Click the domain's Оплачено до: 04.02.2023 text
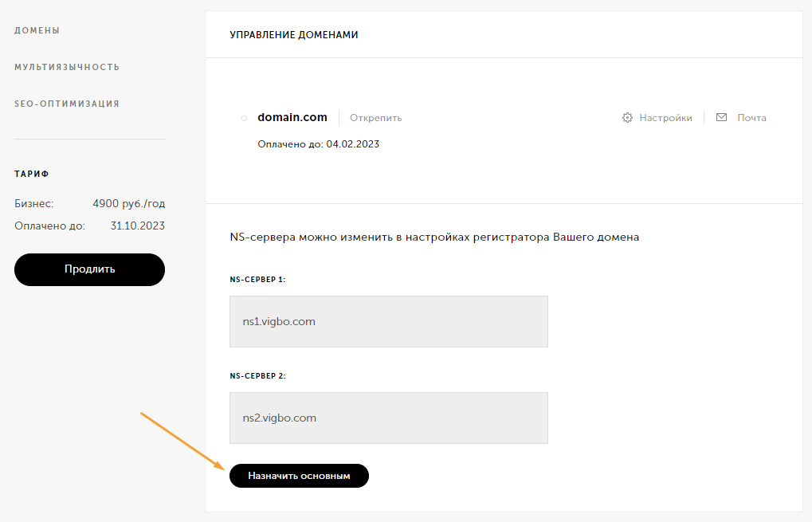The width and height of the screenshot is (812, 522). [x=318, y=144]
